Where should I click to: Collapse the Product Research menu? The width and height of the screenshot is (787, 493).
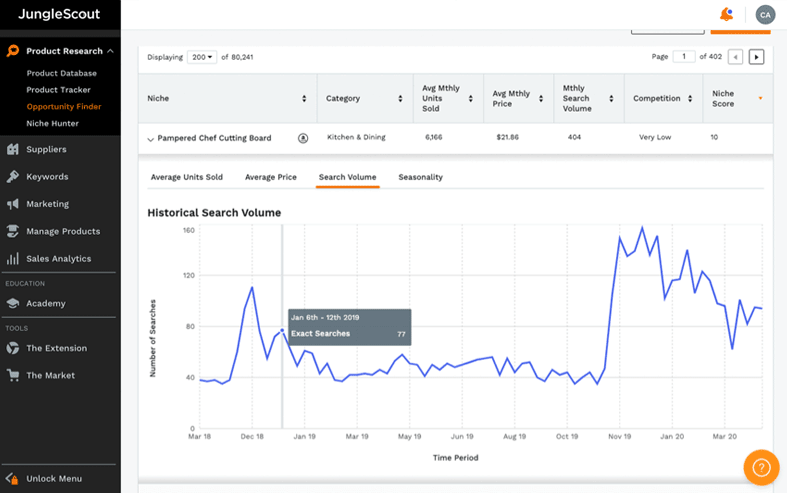point(110,51)
